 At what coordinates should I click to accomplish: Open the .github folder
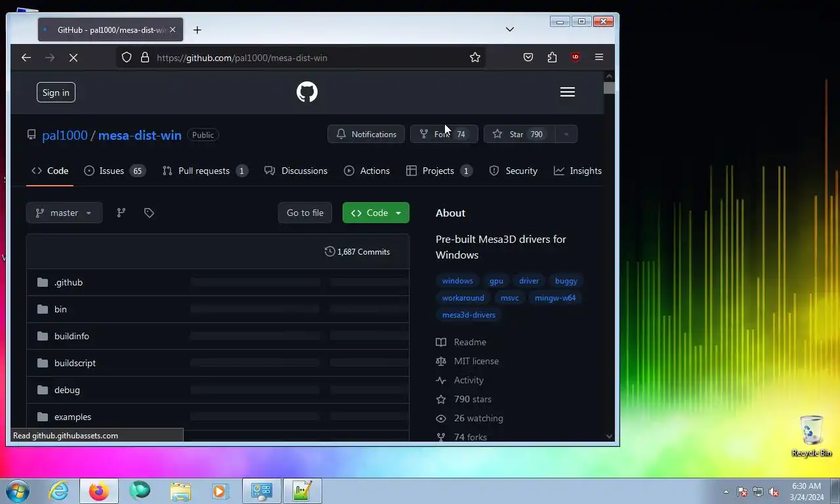click(x=68, y=282)
